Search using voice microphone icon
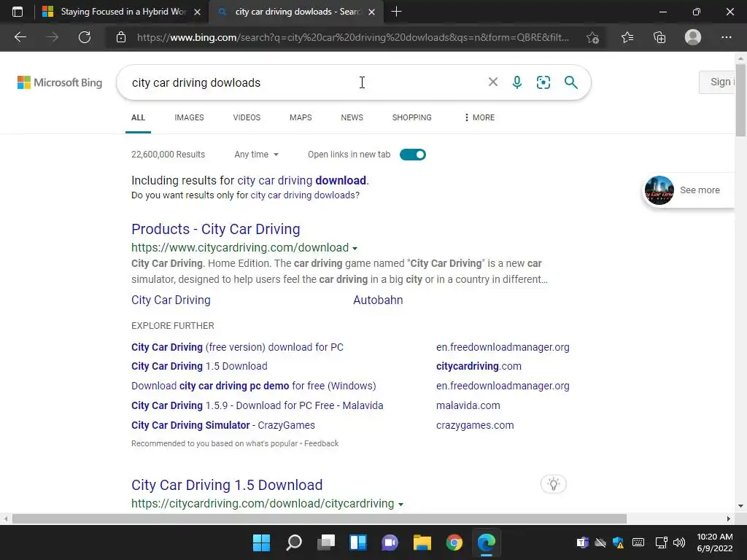The width and height of the screenshot is (747, 560). click(x=517, y=82)
